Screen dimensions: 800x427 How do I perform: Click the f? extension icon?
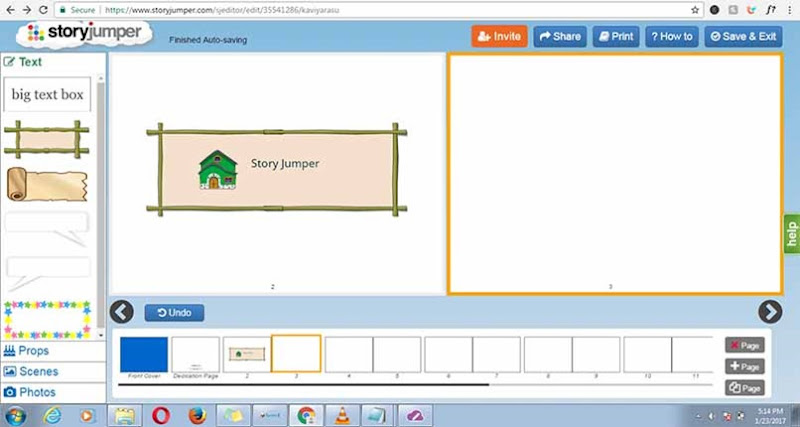pos(770,10)
